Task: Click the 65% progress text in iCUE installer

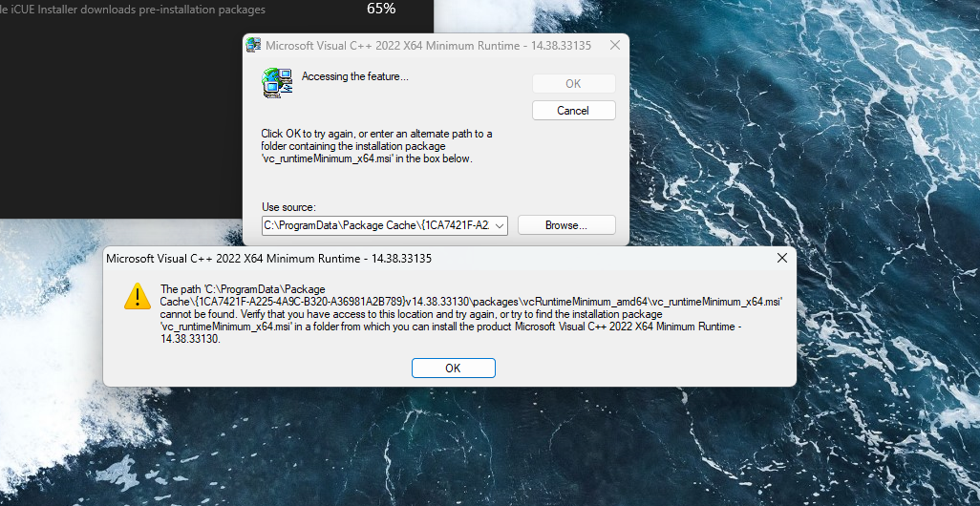Action: [x=381, y=9]
